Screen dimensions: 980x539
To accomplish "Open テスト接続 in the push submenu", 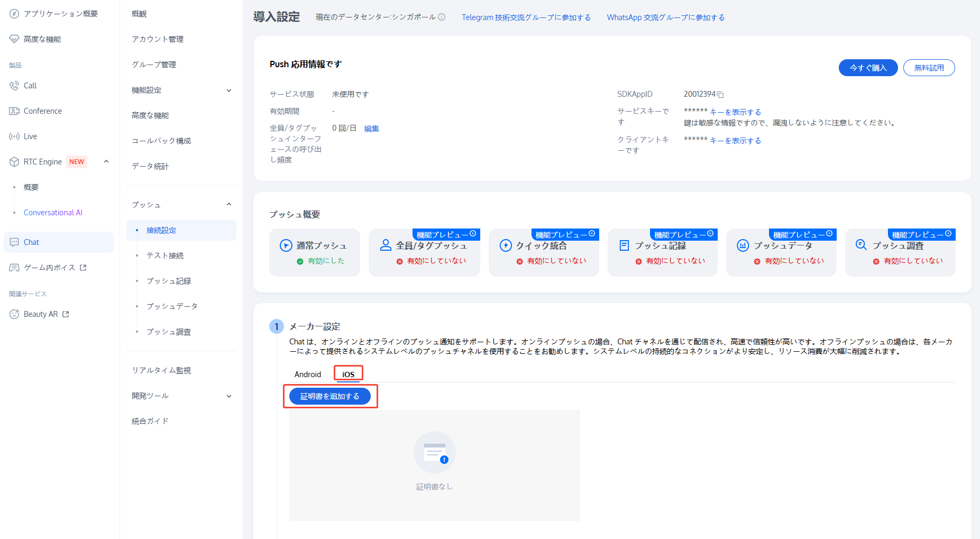I will point(165,255).
